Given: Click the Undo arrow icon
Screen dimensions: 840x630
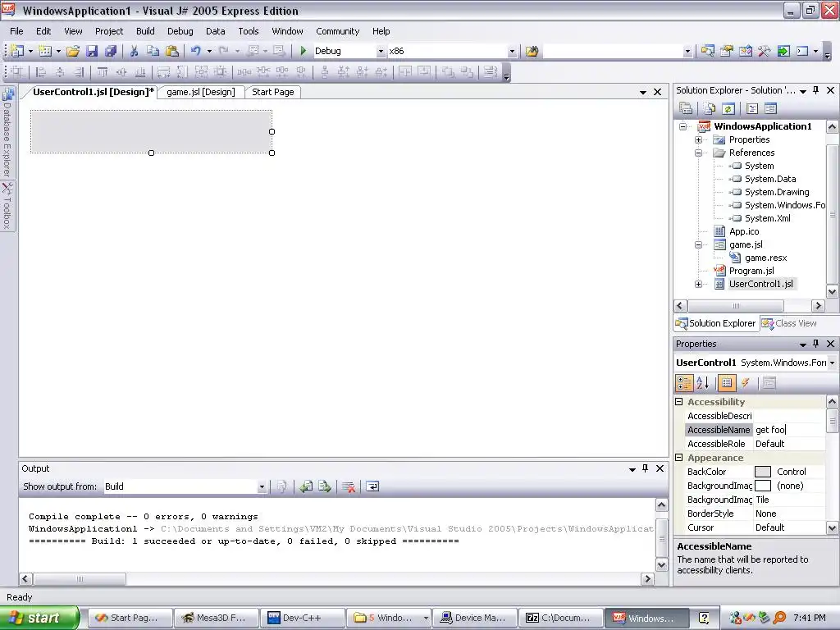Looking at the screenshot, I should pyautogui.click(x=195, y=51).
